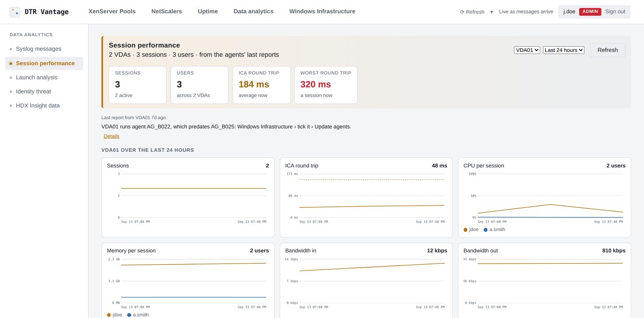Click the Session performance Refresh button
This screenshot has height=318, width=644.
(x=607, y=50)
